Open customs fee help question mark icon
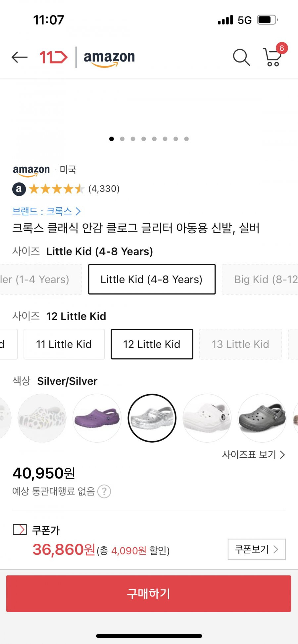This screenshot has width=298, height=644. point(104,492)
